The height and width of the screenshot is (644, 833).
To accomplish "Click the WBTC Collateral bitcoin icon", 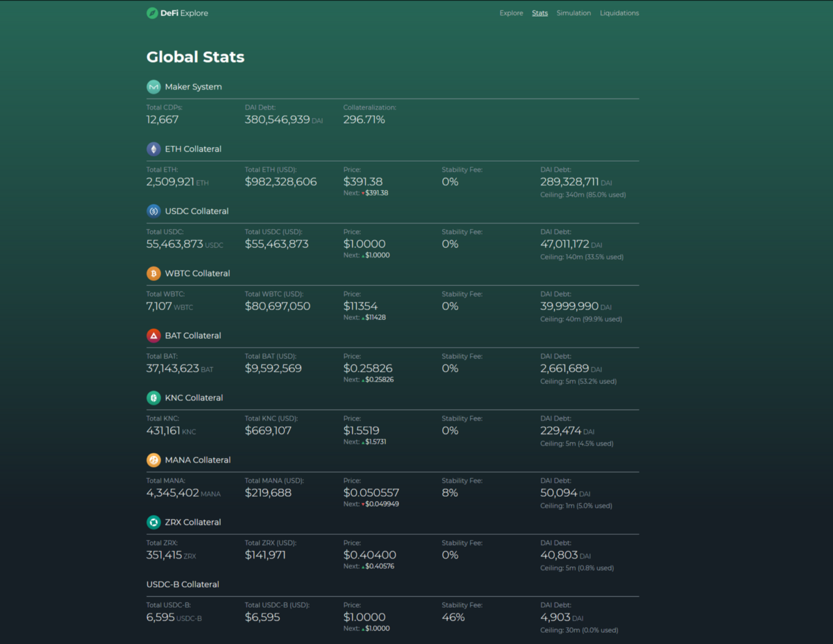I will pyautogui.click(x=153, y=273).
